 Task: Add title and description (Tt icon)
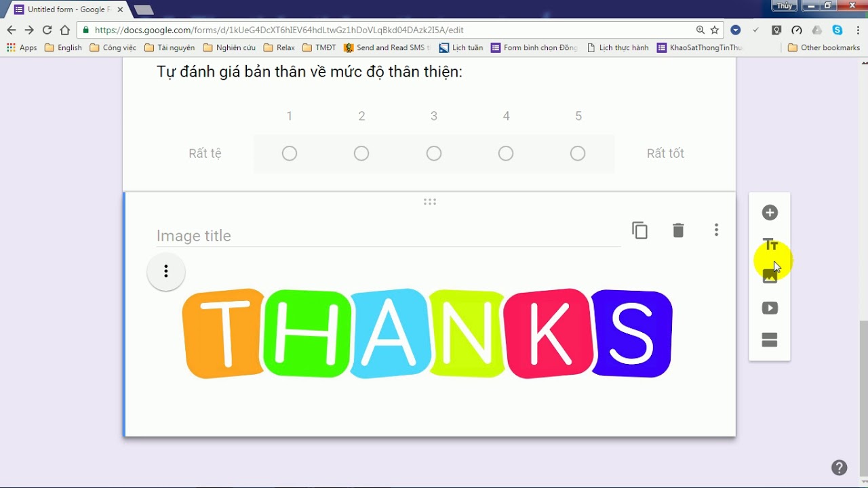pyautogui.click(x=770, y=245)
